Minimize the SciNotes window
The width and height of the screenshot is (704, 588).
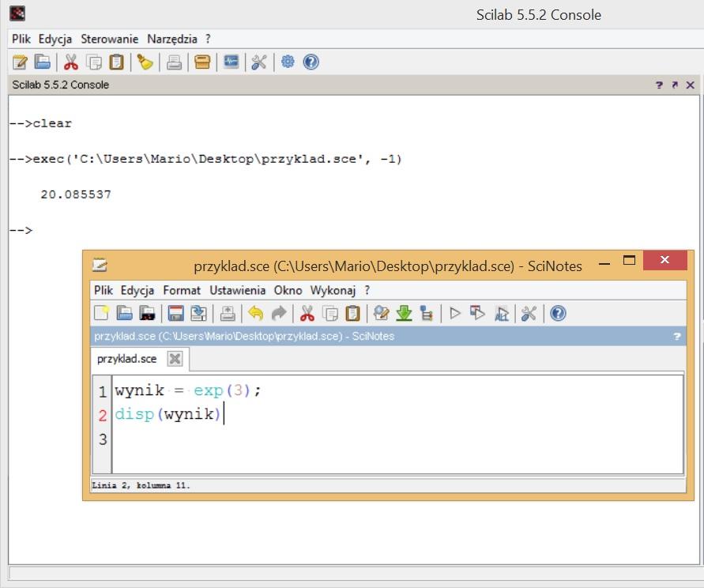coord(604,263)
